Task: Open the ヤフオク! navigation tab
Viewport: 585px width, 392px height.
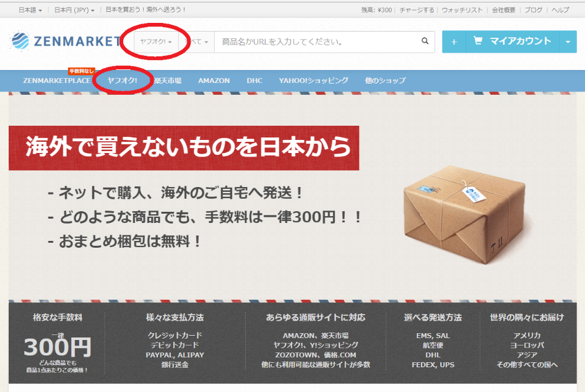Action: (123, 81)
